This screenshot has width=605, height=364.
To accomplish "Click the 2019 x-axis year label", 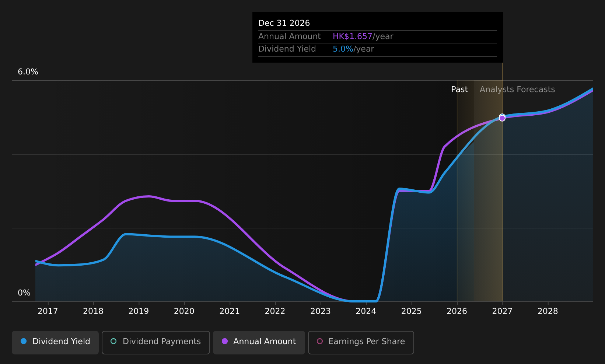I will 139,311.
